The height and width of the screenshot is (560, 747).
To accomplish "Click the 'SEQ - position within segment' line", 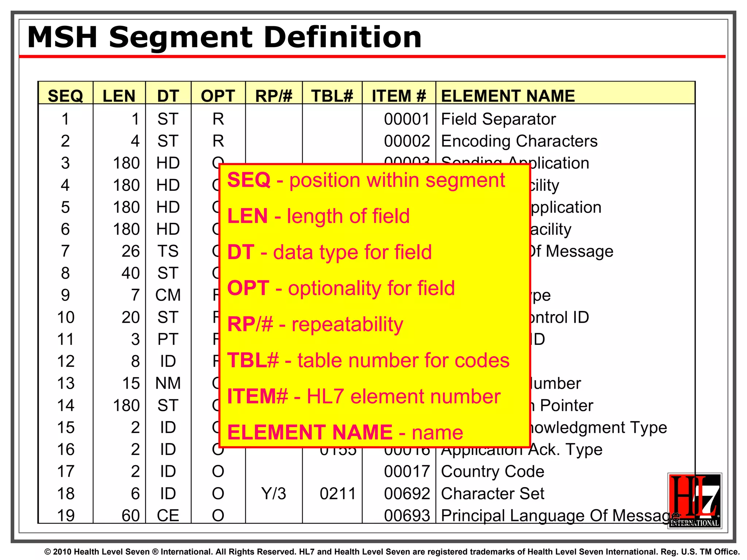I will tap(366, 180).
